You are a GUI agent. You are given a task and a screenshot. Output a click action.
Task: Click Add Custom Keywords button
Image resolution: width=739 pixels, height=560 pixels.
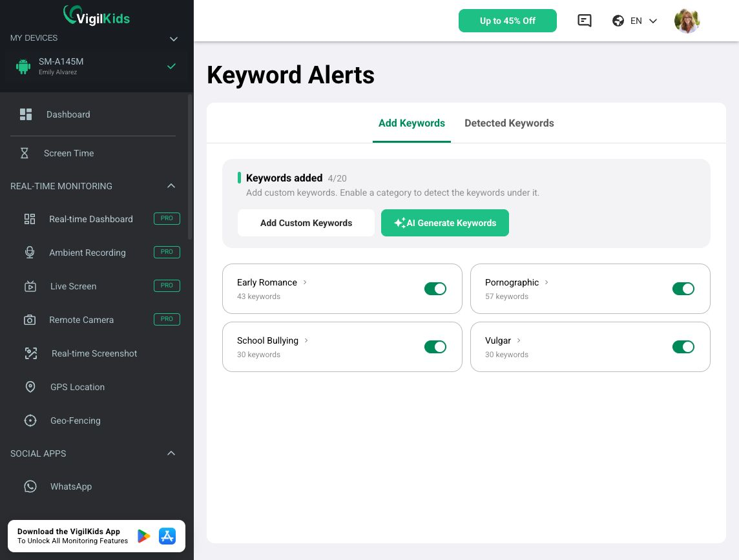[x=306, y=223]
